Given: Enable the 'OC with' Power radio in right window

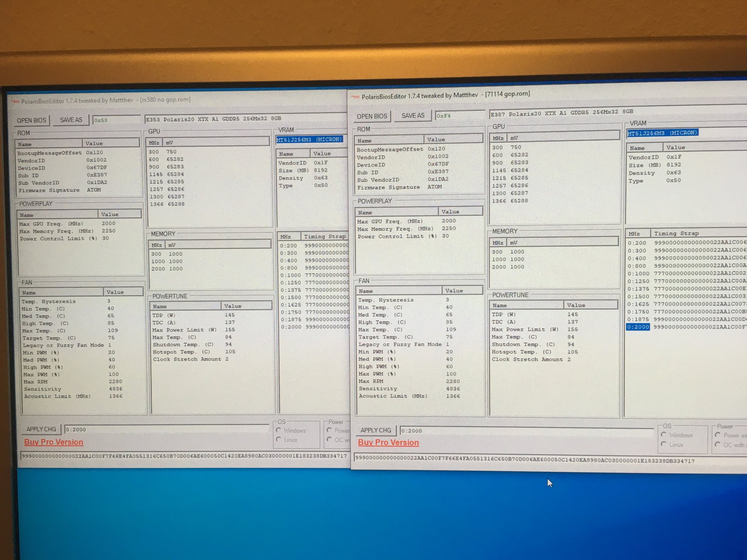Looking at the screenshot, I should point(717,445).
